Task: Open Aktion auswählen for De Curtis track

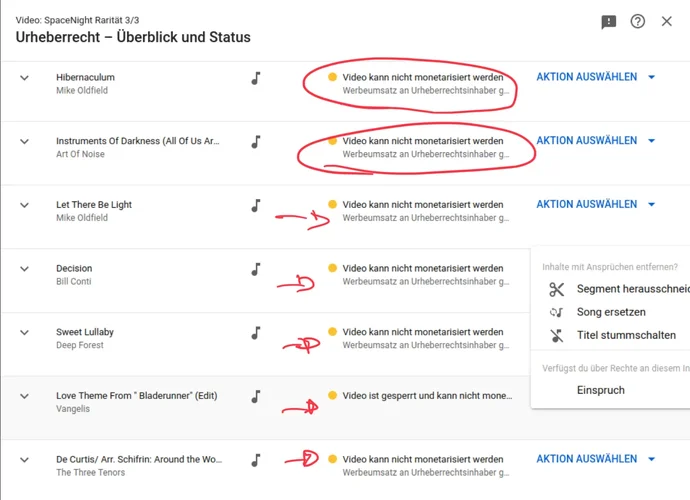Action: click(x=596, y=459)
